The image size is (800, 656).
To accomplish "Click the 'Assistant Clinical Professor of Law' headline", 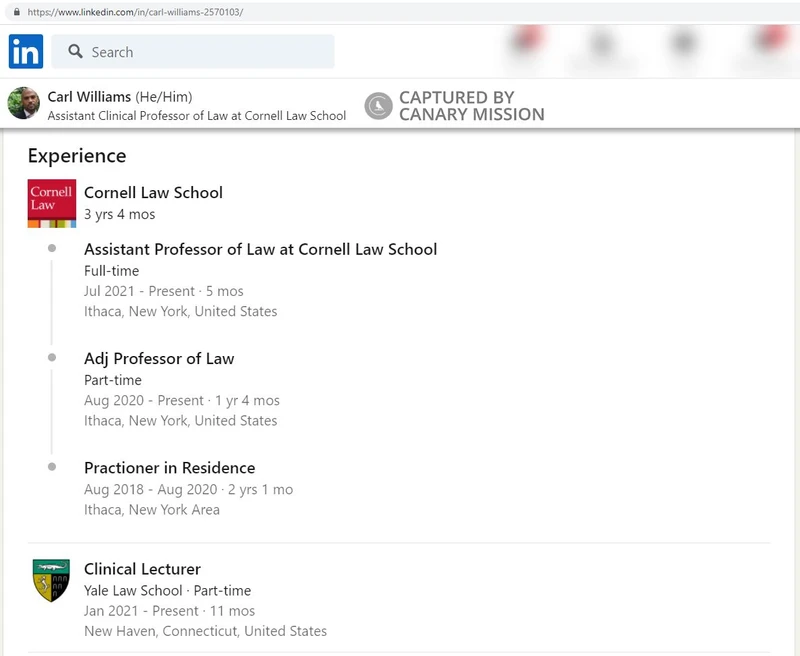I will (197, 116).
